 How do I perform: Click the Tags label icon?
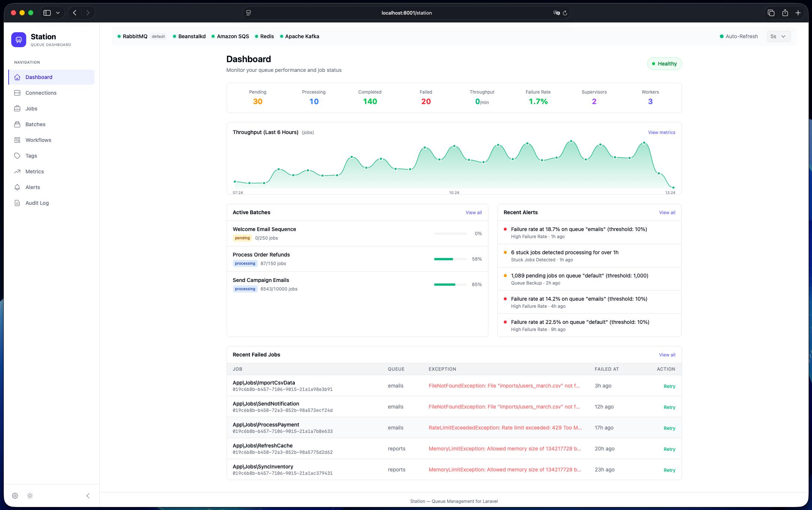17,156
